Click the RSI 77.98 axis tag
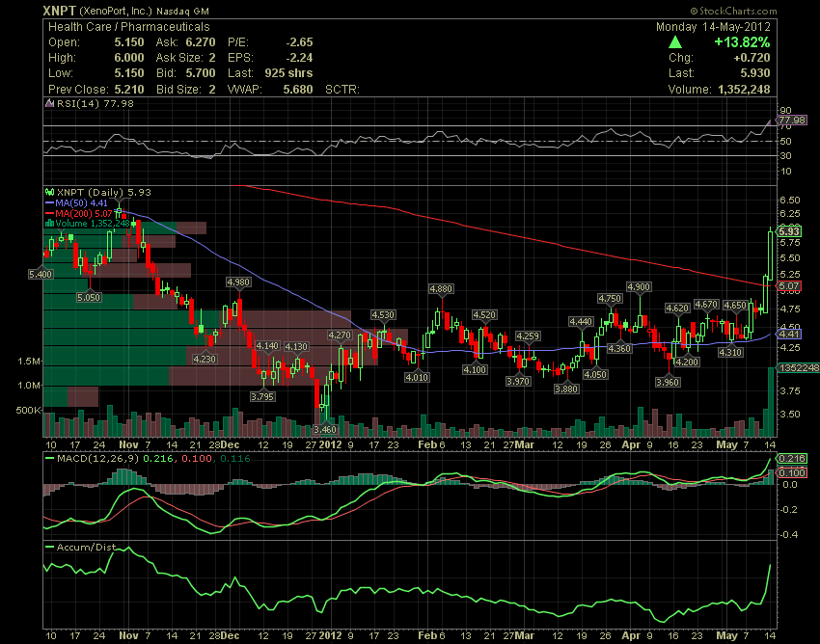The width and height of the screenshot is (820, 644). pyautogui.click(x=791, y=121)
